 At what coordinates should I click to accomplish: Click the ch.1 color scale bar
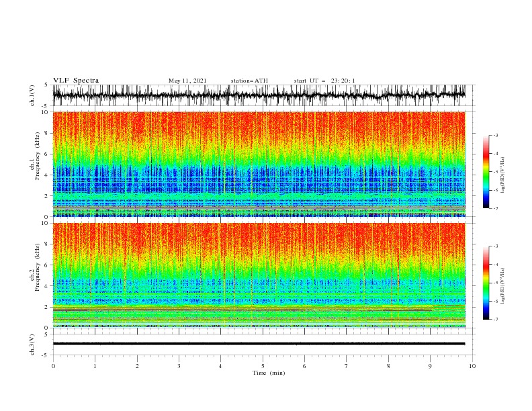[486, 171]
